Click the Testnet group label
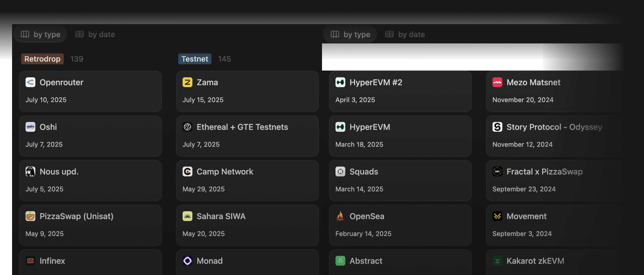This screenshot has width=644, height=275. (195, 59)
